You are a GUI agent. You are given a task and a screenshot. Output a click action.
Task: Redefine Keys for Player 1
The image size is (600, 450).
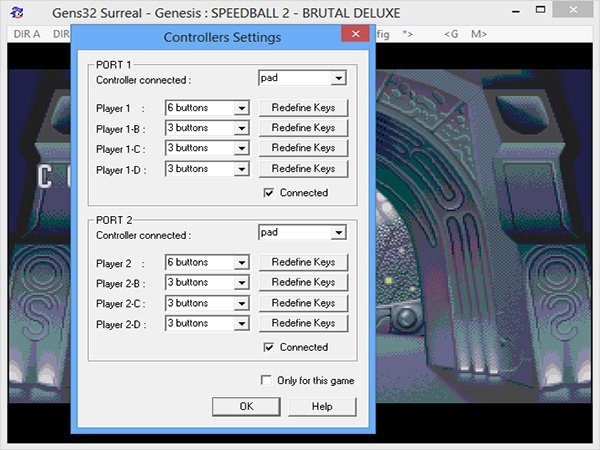(303, 108)
